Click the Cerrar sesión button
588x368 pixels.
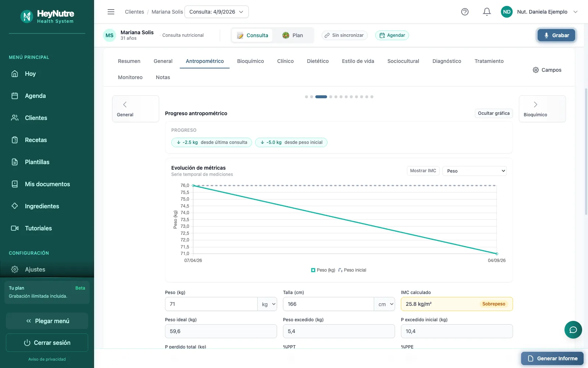pos(47,343)
